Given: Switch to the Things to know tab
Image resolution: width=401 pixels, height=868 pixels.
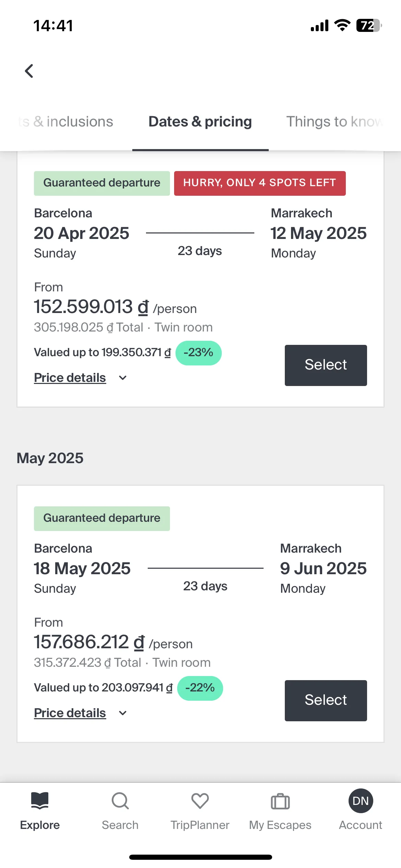Looking at the screenshot, I should click(x=335, y=122).
